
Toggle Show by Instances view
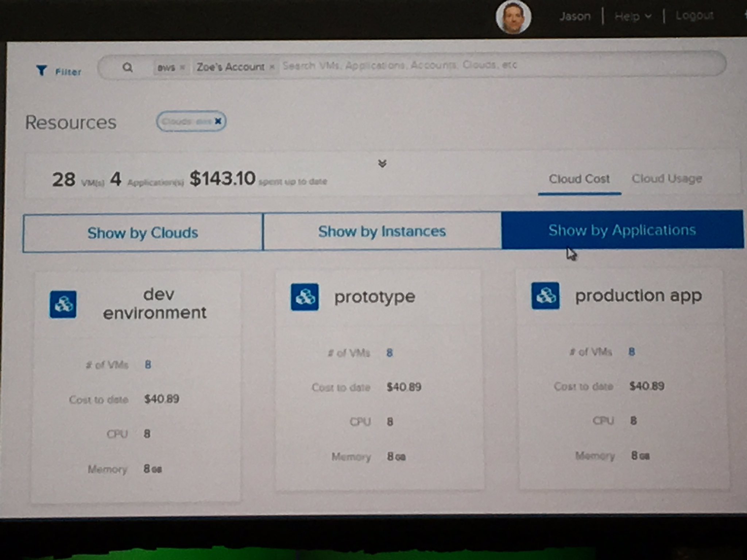[382, 231]
